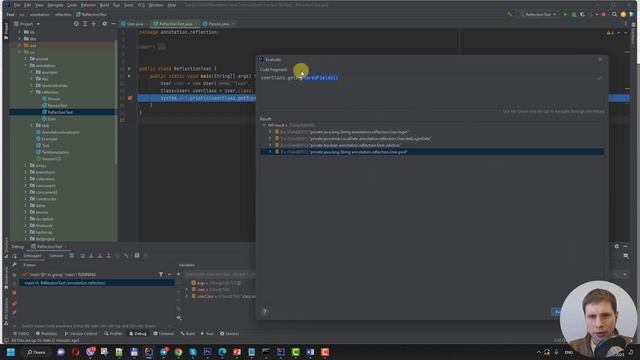Open the Terminal tool window button
The image size is (640, 360).
164,334
